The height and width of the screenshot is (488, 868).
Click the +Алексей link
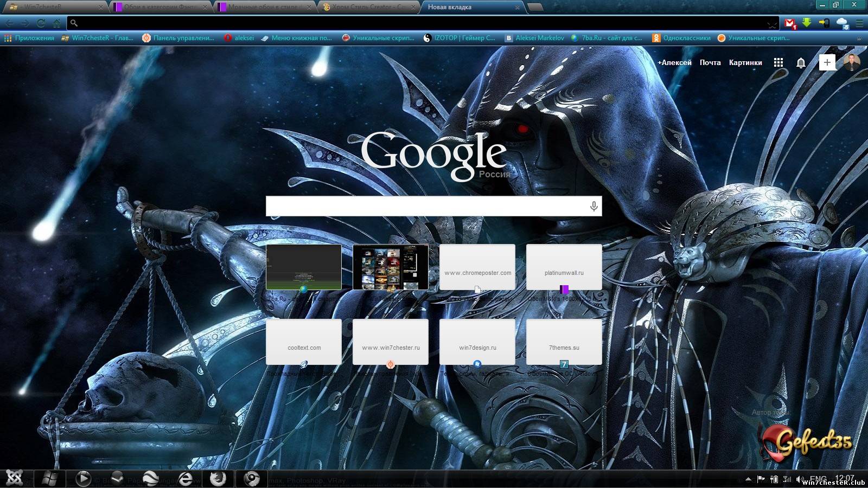click(674, 62)
